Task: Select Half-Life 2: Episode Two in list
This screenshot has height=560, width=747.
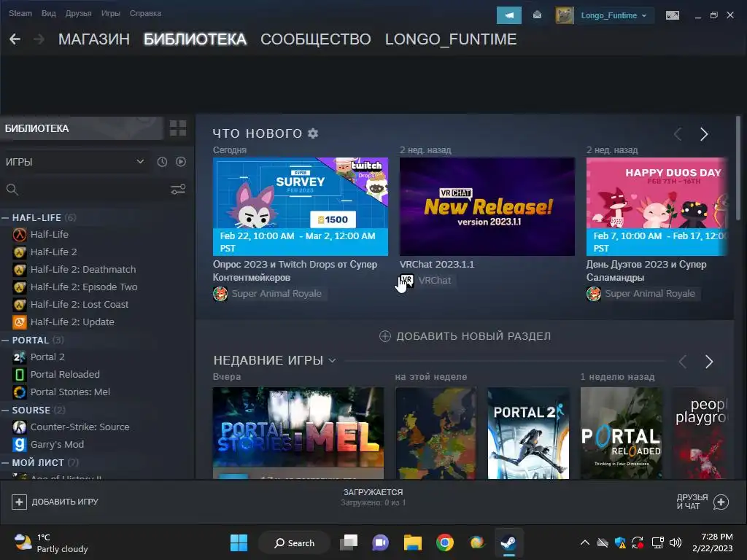Action: pos(84,287)
